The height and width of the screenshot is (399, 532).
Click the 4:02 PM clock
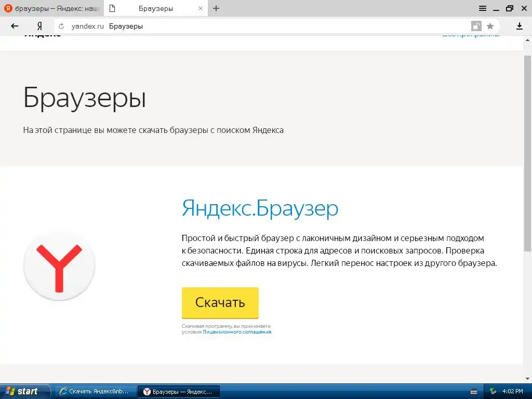(x=513, y=392)
